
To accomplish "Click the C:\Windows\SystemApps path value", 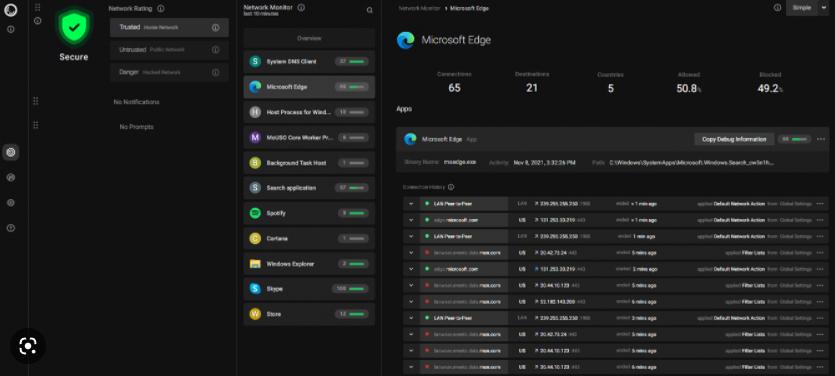I will point(692,162).
